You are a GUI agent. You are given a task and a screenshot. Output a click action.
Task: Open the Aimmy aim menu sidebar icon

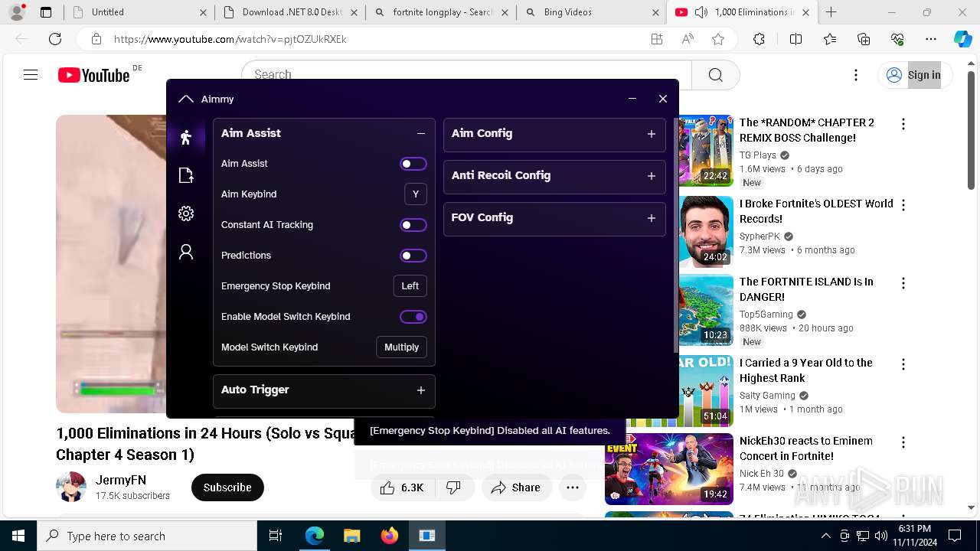[x=185, y=137]
